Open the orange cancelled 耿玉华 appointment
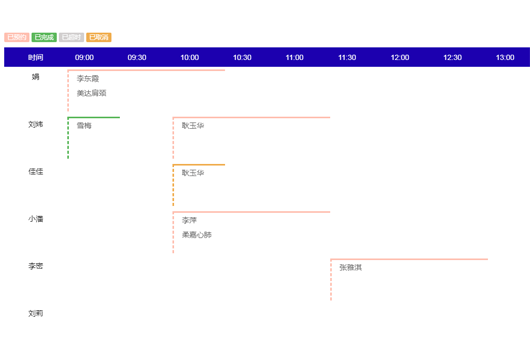Screen dimensions: 530x360 click(199, 185)
